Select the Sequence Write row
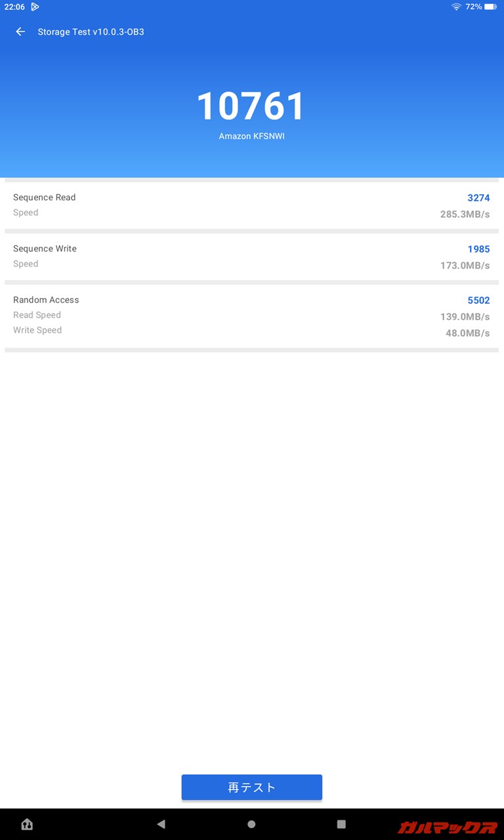The height and width of the screenshot is (840, 504). point(251,257)
